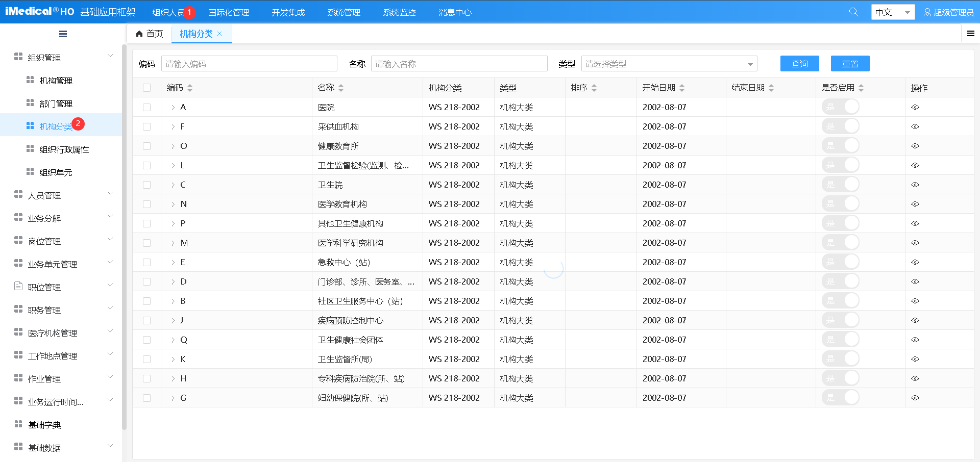View details eye icon for 卫生院 row

915,185
